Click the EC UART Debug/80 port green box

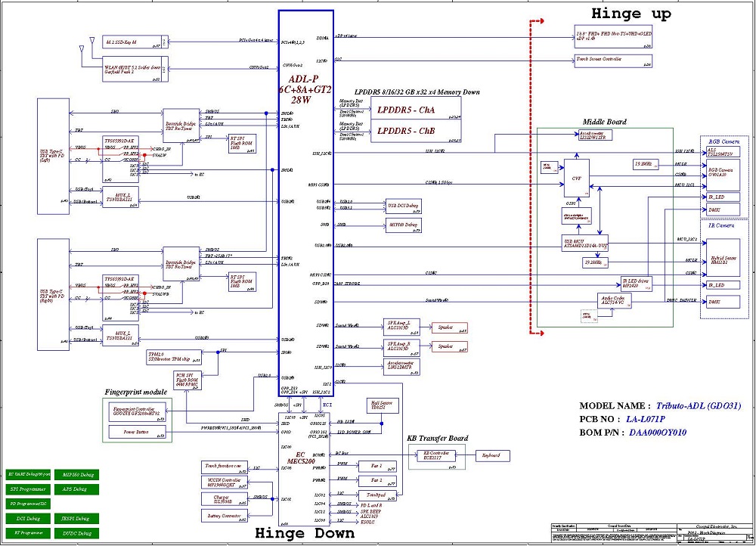[x=29, y=474]
